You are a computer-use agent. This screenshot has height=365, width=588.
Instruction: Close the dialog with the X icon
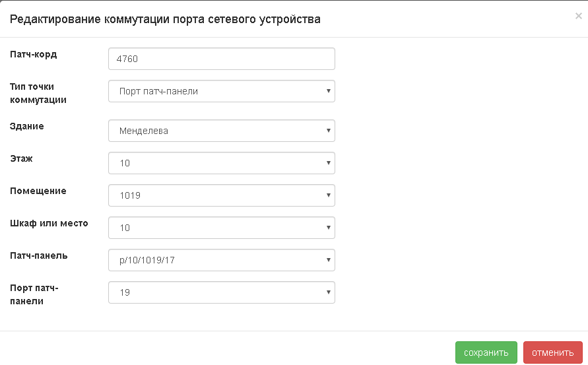tap(578, 17)
